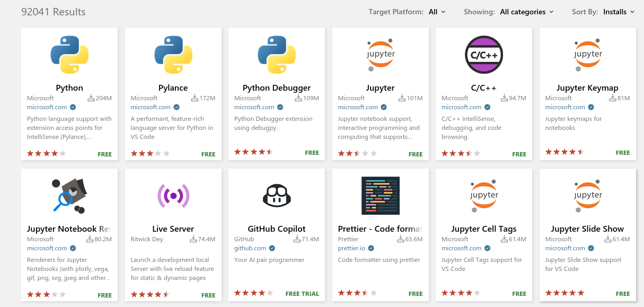
Task: Click 65.6M install count on Prettier
Action: (x=414, y=239)
